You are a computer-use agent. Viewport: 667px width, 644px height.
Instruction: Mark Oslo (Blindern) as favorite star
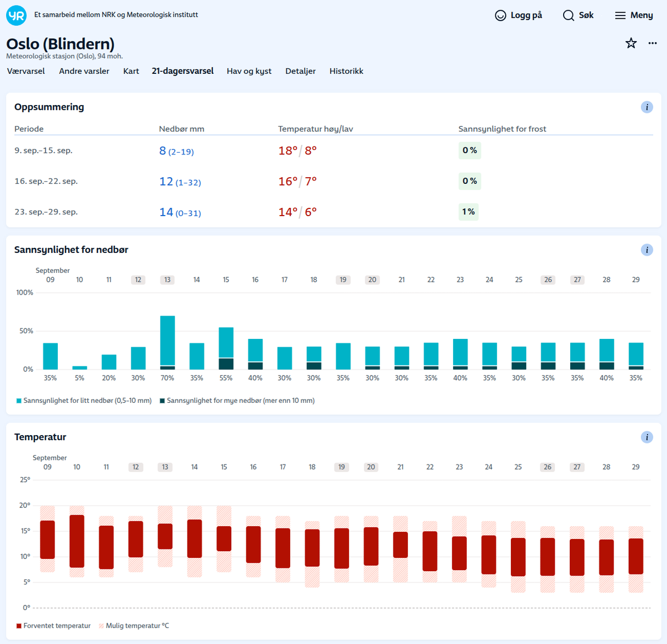(x=631, y=43)
